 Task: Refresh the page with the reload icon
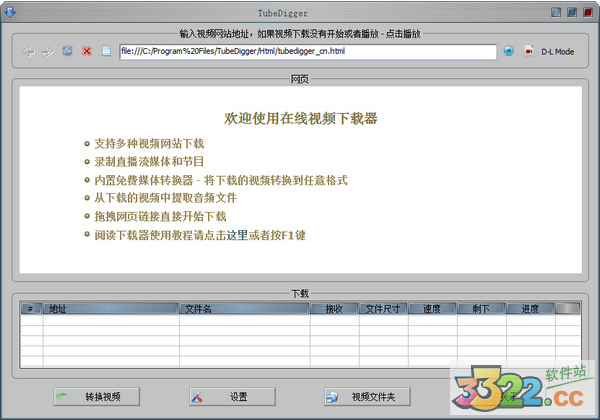(67, 51)
